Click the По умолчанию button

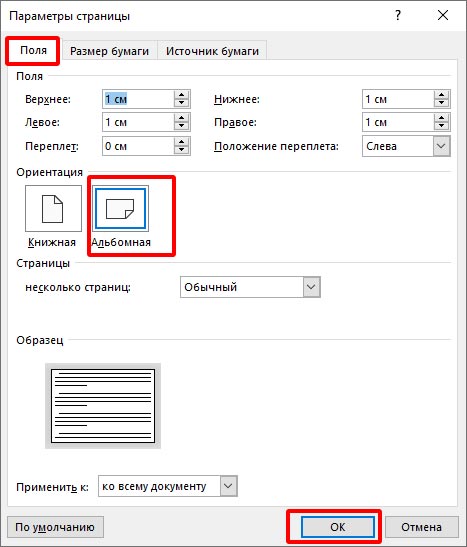point(55,527)
